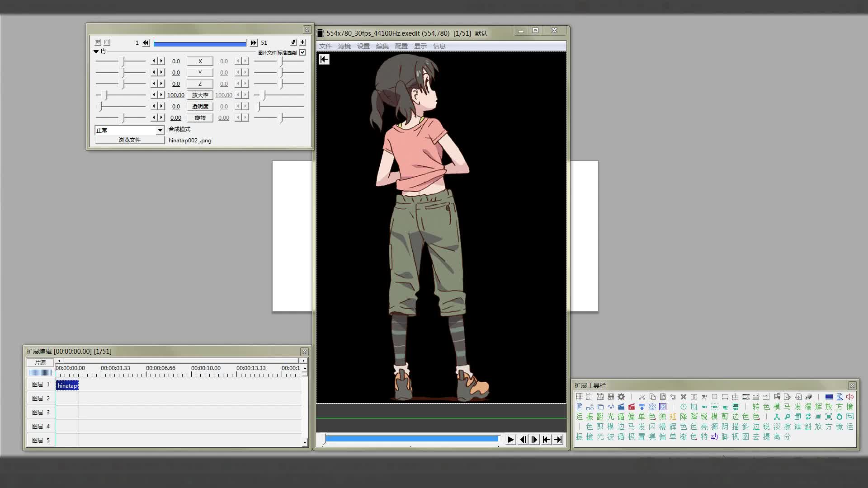
Task: Adjust the left 放大率 zoom slider
Action: coord(121,95)
